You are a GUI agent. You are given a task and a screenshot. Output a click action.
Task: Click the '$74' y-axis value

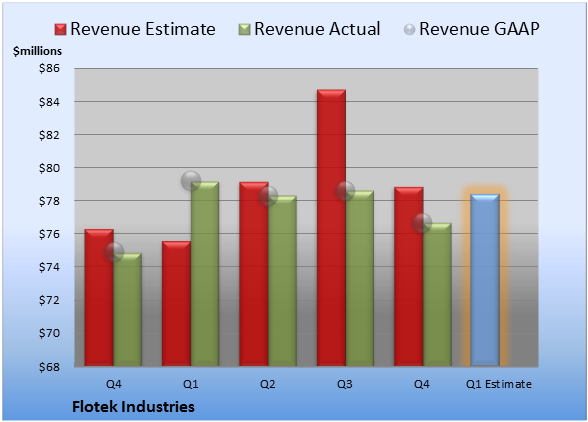[x=49, y=267]
